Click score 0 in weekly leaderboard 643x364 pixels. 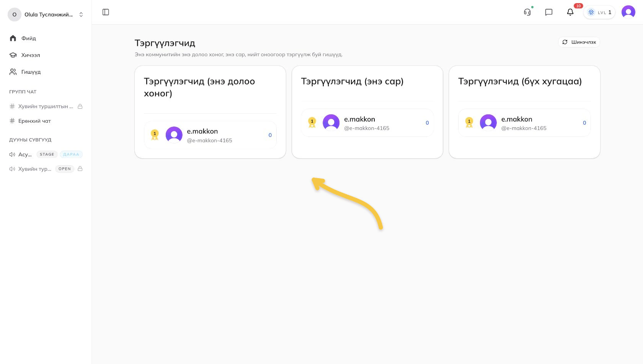[x=270, y=135]
